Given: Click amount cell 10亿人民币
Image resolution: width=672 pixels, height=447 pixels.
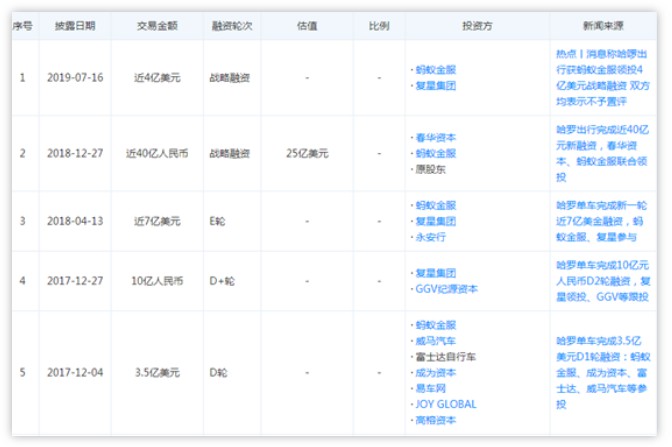Looking at the screenshot, I should tap(157, 281).
